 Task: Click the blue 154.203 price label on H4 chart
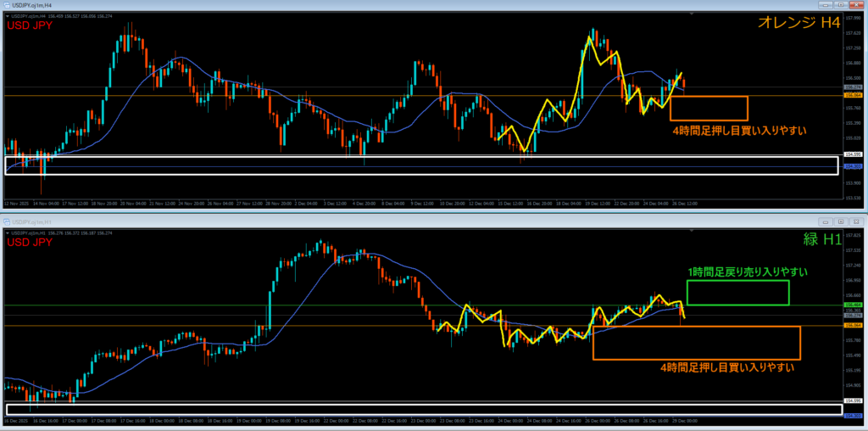coord(853,167)
